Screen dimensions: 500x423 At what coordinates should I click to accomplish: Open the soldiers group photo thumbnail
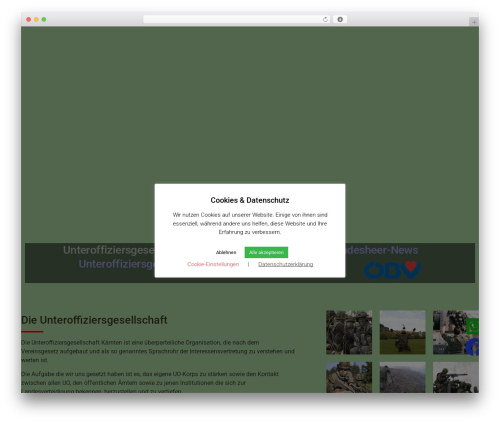[349, 332]
